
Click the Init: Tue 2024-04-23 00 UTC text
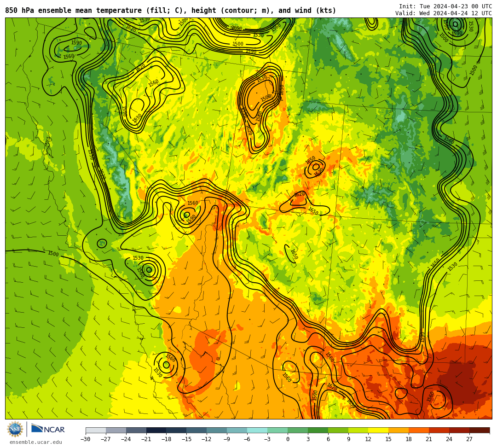click(445, 6)
